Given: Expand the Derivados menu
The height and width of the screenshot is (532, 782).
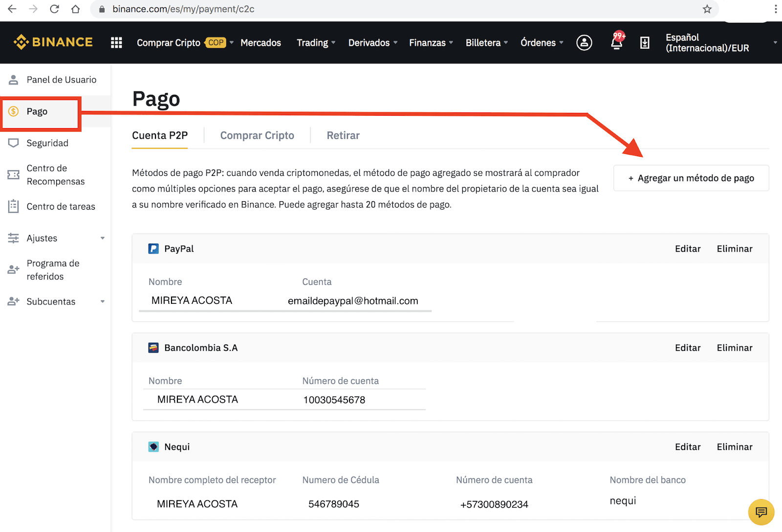Looking at the screenshot, I should pyautogui.click(x=373, y=43).
